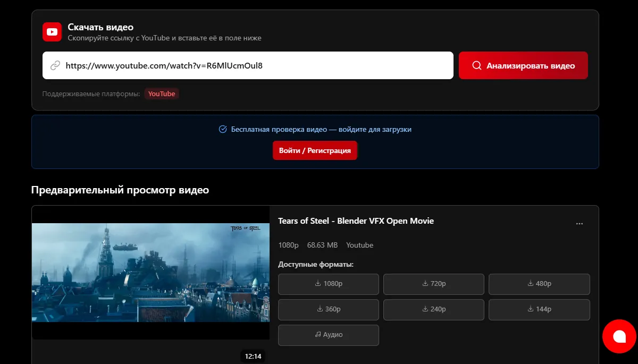This screenshot has height=364, width=638.
Task: Download the video in 360p
Action: click(x=329, y=309)
